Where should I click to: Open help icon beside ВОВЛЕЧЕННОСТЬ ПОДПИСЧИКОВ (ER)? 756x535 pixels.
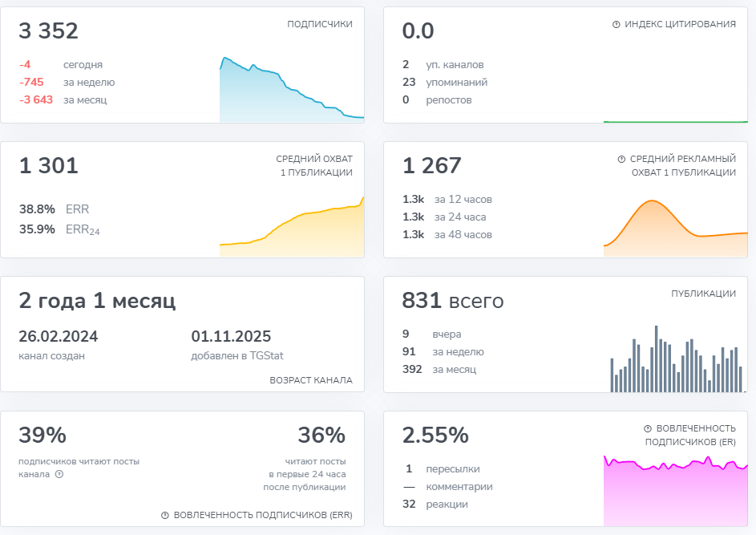[648, 429]
